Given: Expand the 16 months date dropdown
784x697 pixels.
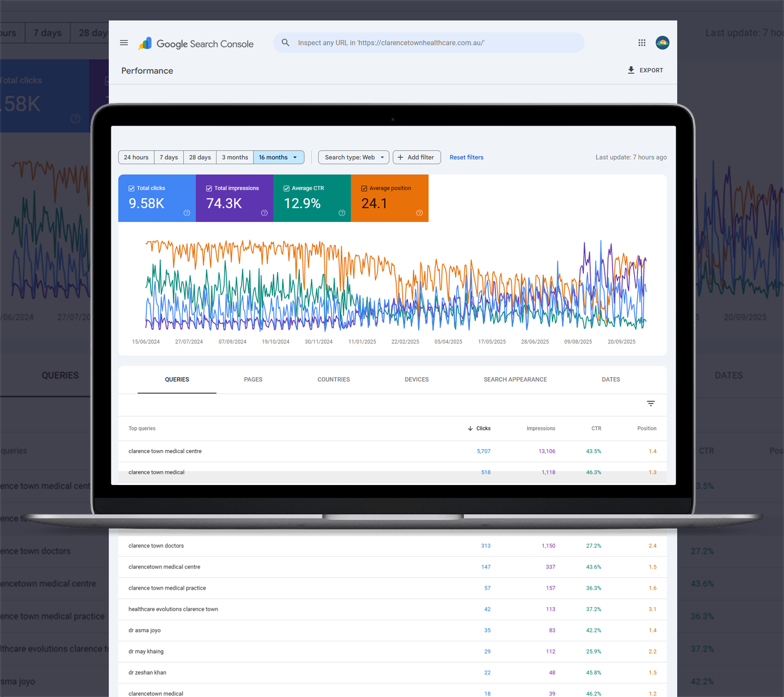Looking at the screenshot, I should pos(278,157).
